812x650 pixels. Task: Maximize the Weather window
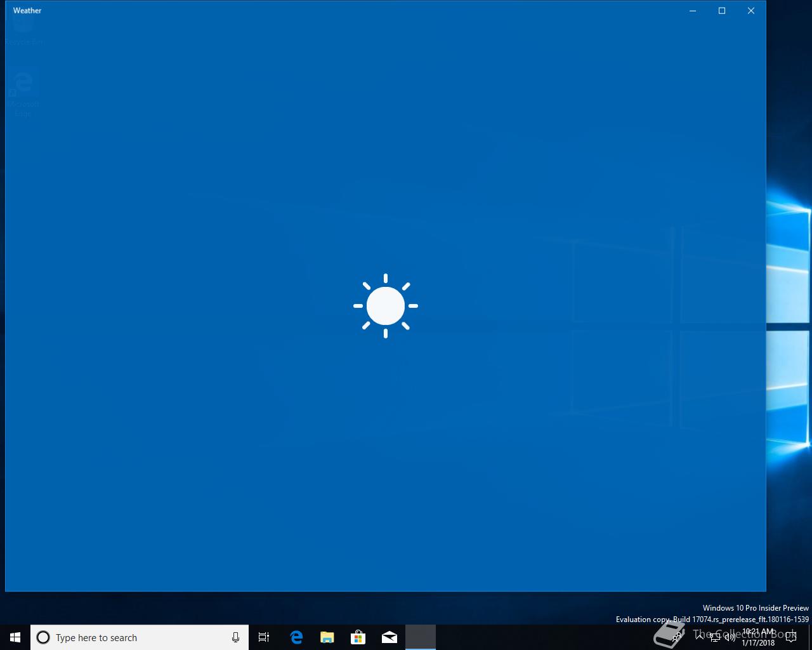(x=722, y=10)
